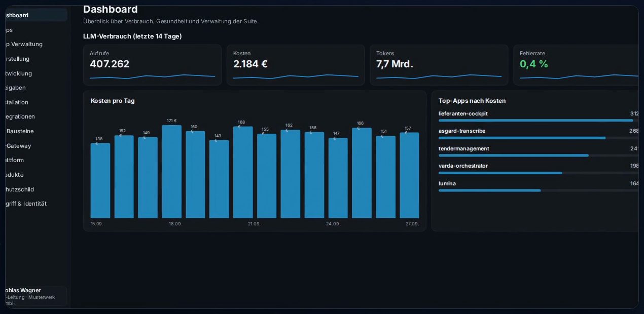Screen dimensions: 644x314
Task: Click the Aufrufe card showing 407.262
Action: [x=152, y=65]
